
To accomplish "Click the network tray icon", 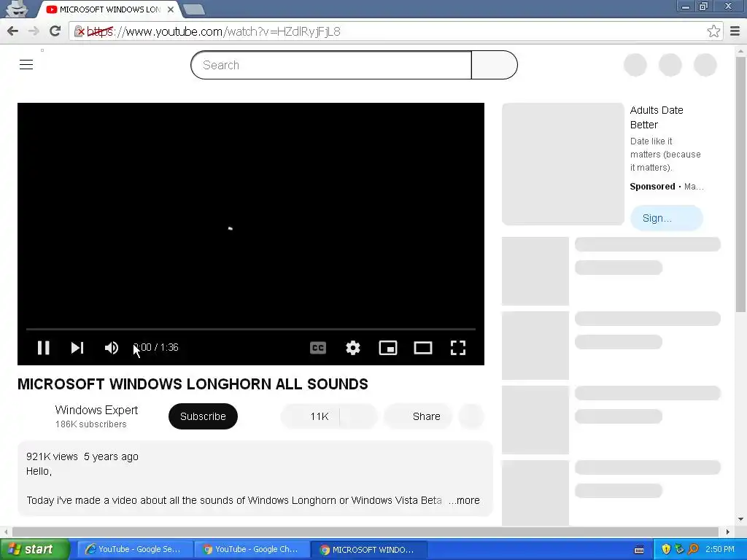I will 679,550.
